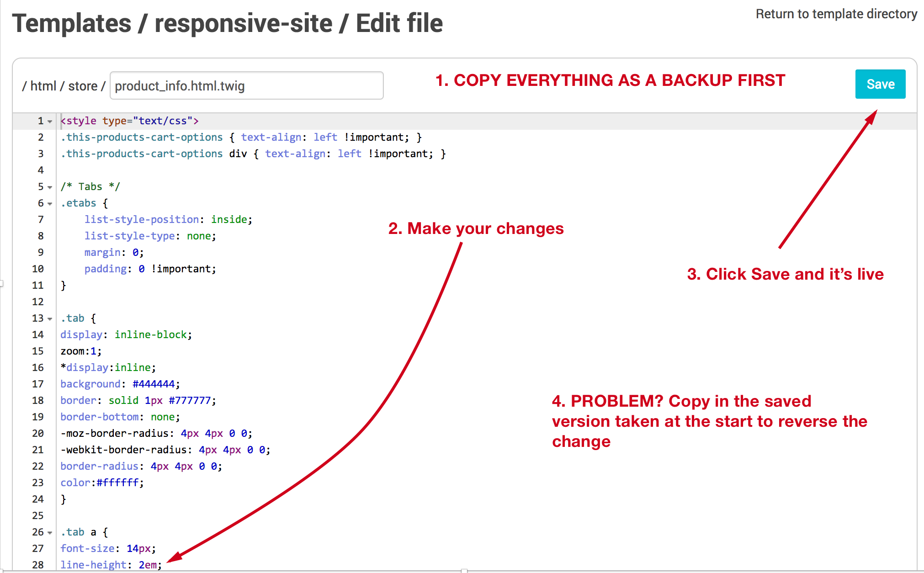Collapse the .tab block on line 13
The height and width of the screenshot is (573, 924).
50,319
